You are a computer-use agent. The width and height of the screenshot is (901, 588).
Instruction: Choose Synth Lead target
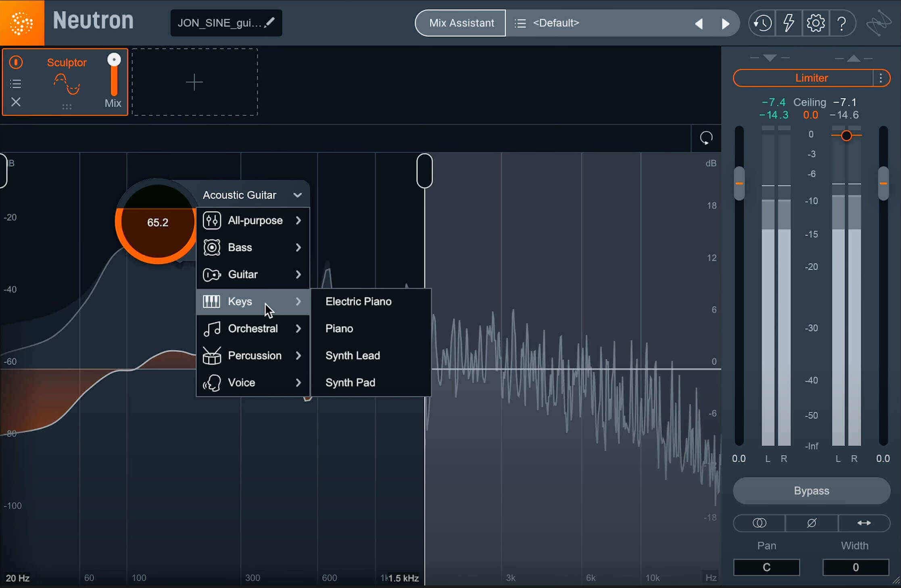(371, 356)
